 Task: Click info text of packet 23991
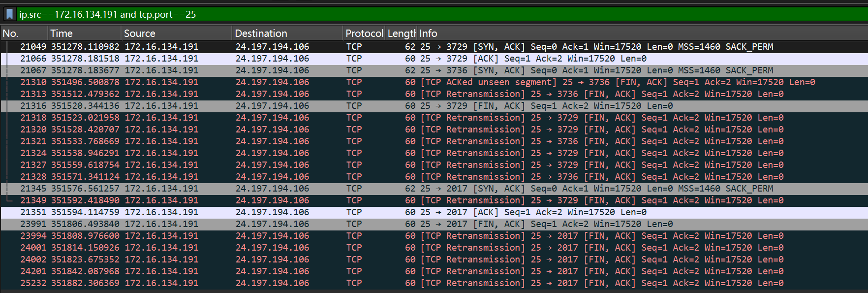547,224
